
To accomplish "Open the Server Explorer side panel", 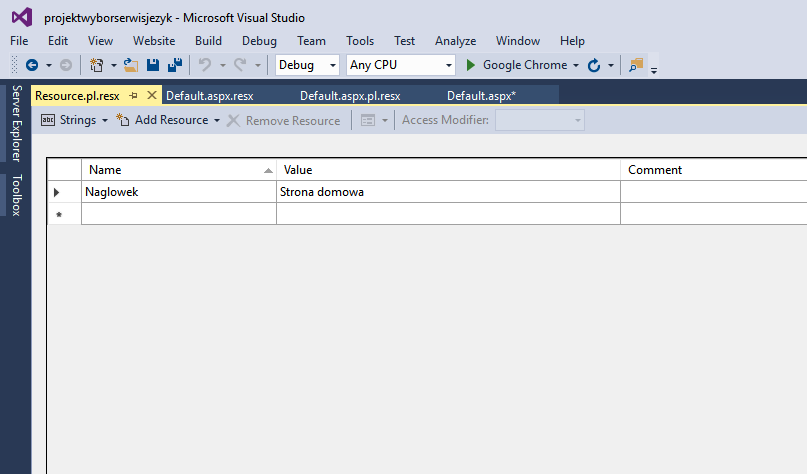I will (x=16, y=124).
